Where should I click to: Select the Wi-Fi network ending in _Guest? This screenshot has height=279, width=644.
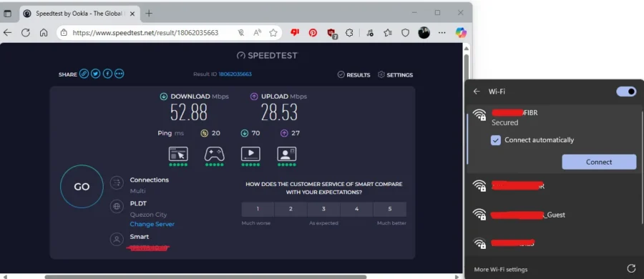pyautogui.click(x=555, y=215)
